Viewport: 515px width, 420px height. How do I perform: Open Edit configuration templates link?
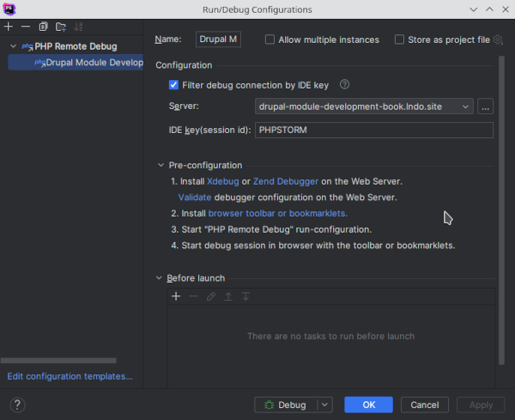tap(70, 376)
